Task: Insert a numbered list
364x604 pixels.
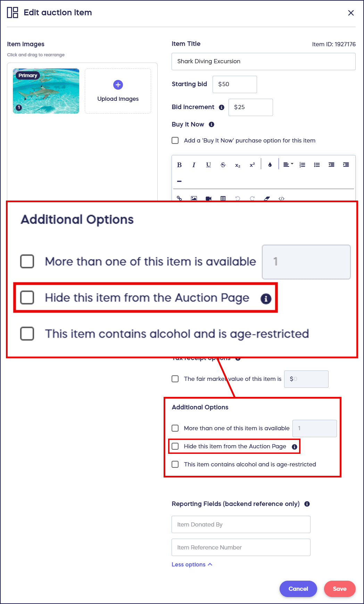Action: coord(303,165)
